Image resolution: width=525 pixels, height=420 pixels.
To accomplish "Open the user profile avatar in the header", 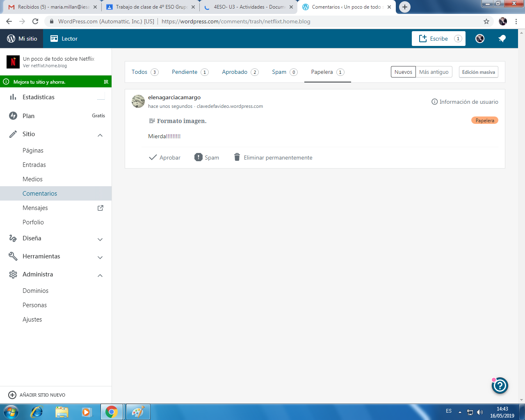I will coord(480,39).
